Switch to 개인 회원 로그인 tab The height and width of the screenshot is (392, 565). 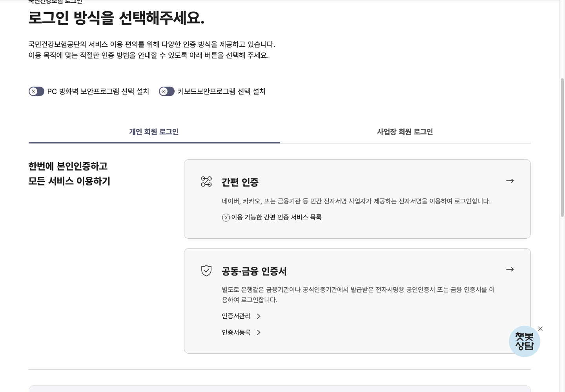pos(154,132)
